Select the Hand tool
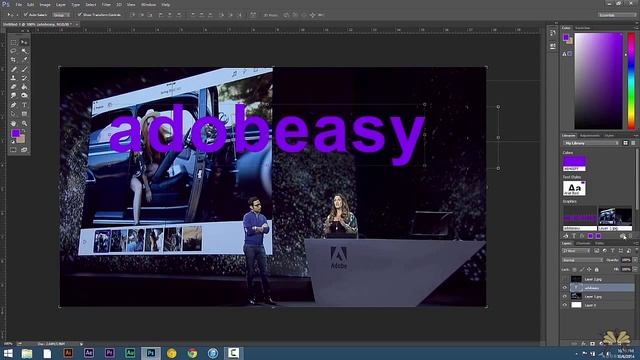640x360 pixels. pyautogui.click(x=13, y=123)
